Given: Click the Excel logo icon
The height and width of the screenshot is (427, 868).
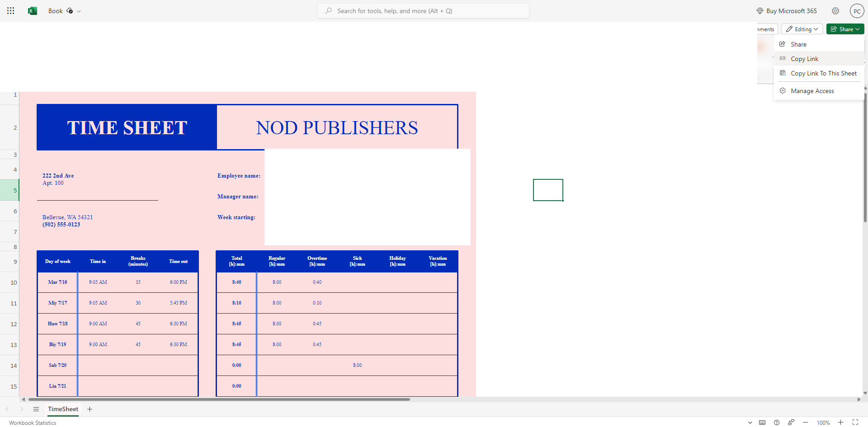Looking at the screenshot, I should (33, 11).
